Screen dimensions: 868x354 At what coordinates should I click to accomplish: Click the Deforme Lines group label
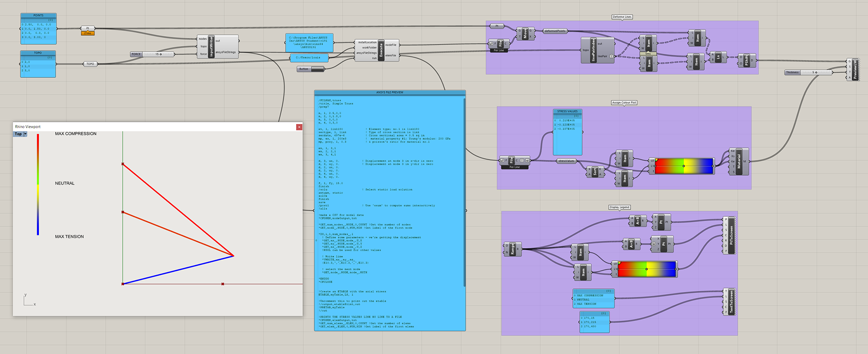click(622, 17)
